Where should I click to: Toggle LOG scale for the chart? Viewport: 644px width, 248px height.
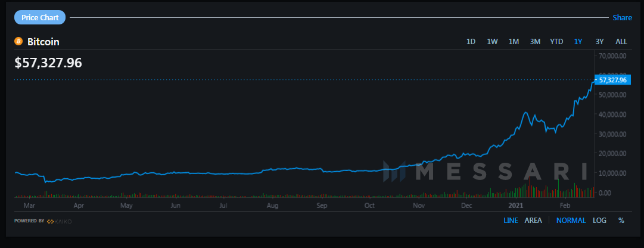[599, 221]
